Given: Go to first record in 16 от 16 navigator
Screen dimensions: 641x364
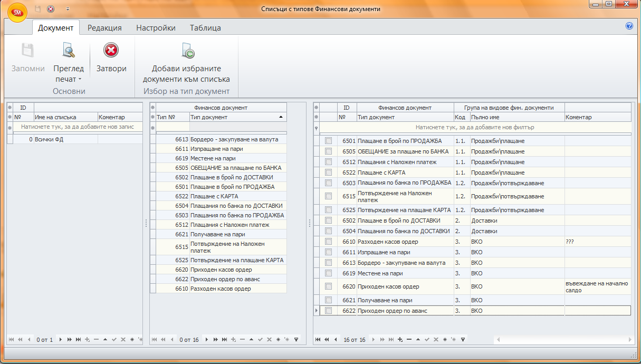Looking at the screenshot, I should coord(318,340).
